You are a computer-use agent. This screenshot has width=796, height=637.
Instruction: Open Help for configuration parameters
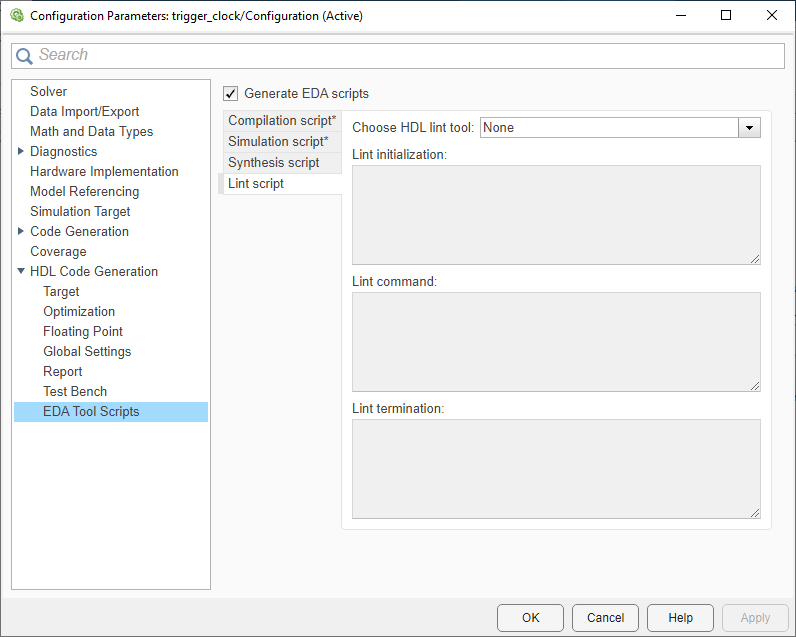click(680, 618)
